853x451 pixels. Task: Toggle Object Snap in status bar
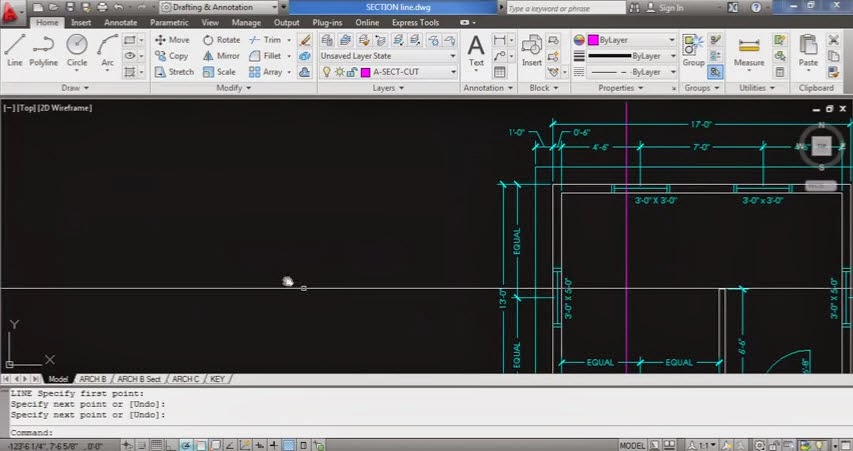point(200,446)
